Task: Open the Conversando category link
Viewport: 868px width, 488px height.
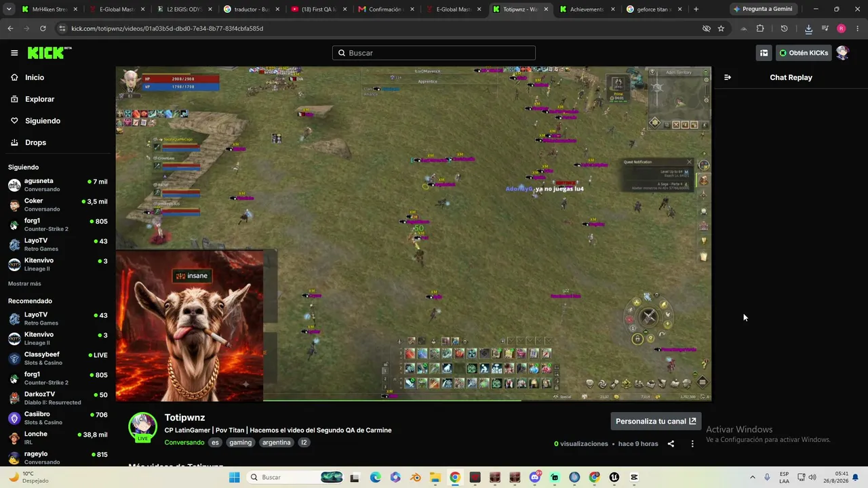Action: [184, 443]
